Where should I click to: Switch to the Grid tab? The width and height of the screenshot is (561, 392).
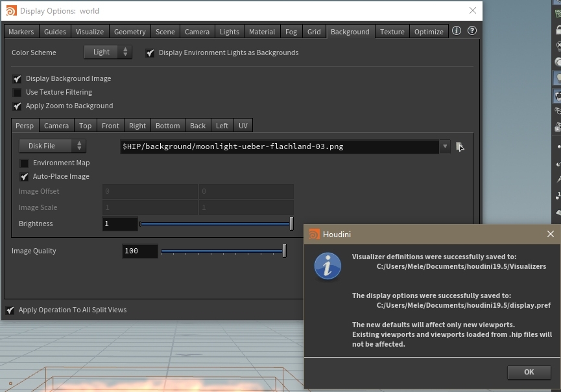click(x=314, y=32)
